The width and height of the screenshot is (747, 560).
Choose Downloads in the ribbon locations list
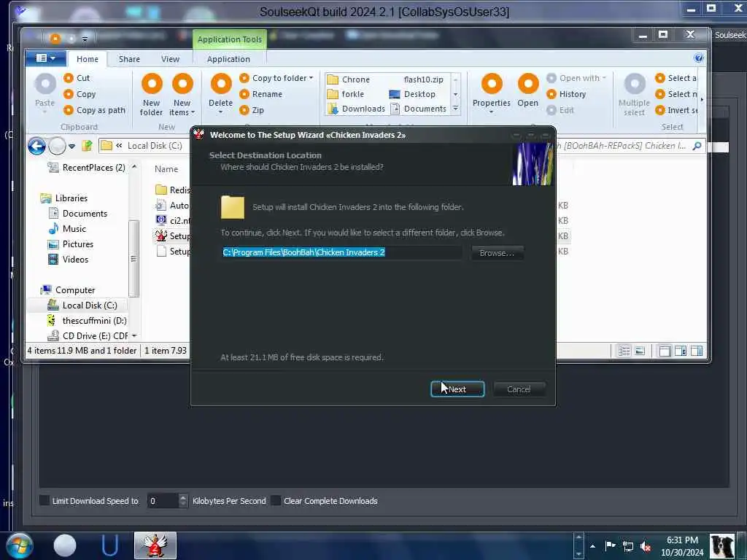[356, 109]
